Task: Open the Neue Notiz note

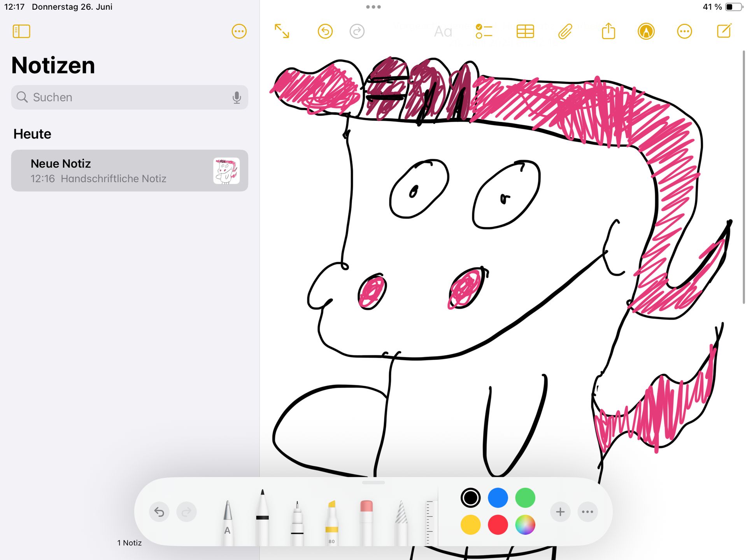Action: pos(130,170)
